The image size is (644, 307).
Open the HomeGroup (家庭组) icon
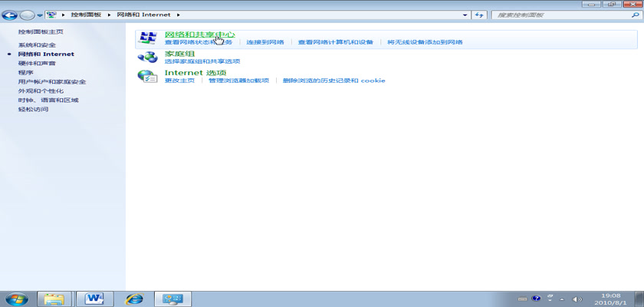[x=146, y=57]
